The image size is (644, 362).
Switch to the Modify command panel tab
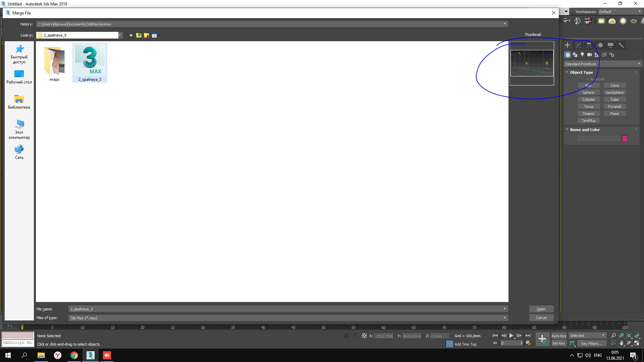coord(578,45)
